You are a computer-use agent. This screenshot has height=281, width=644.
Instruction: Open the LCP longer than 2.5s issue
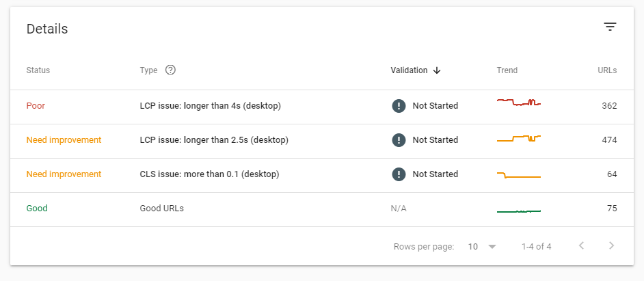point(214,140)
